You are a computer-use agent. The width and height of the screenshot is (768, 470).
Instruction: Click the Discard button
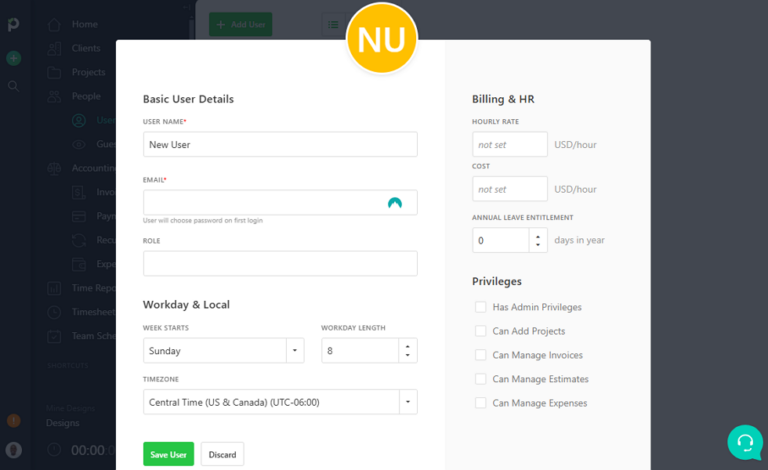tap(222, 455)
